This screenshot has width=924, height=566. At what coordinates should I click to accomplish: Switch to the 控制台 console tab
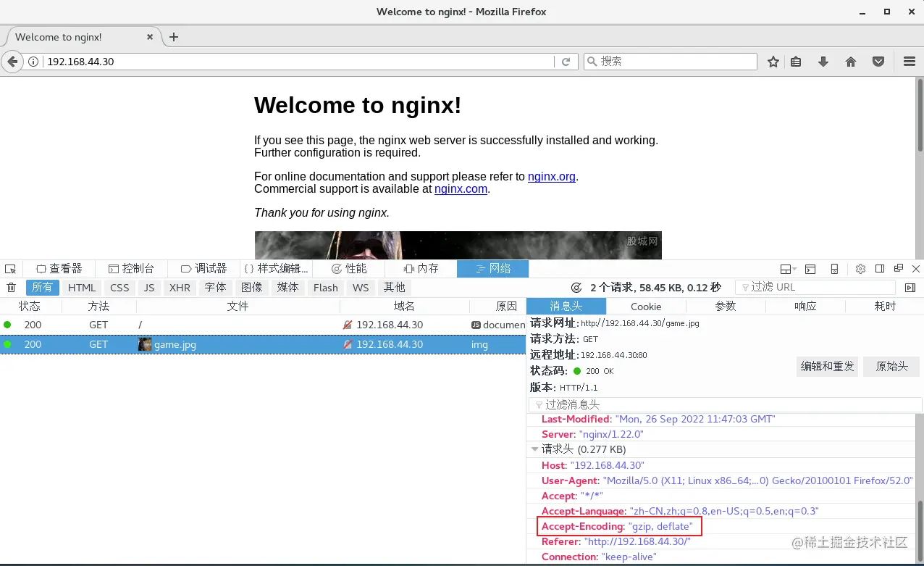[x=132, y=269]
